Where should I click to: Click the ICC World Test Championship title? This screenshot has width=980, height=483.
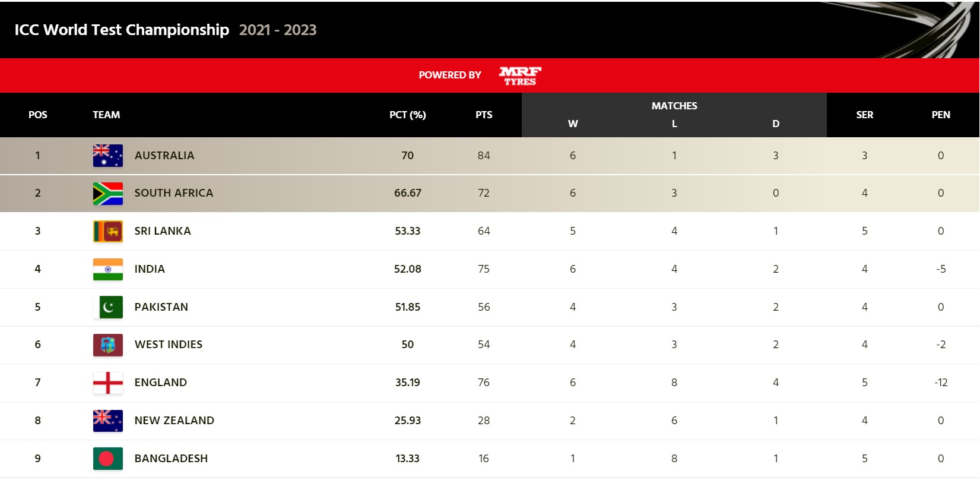point(122,30)
